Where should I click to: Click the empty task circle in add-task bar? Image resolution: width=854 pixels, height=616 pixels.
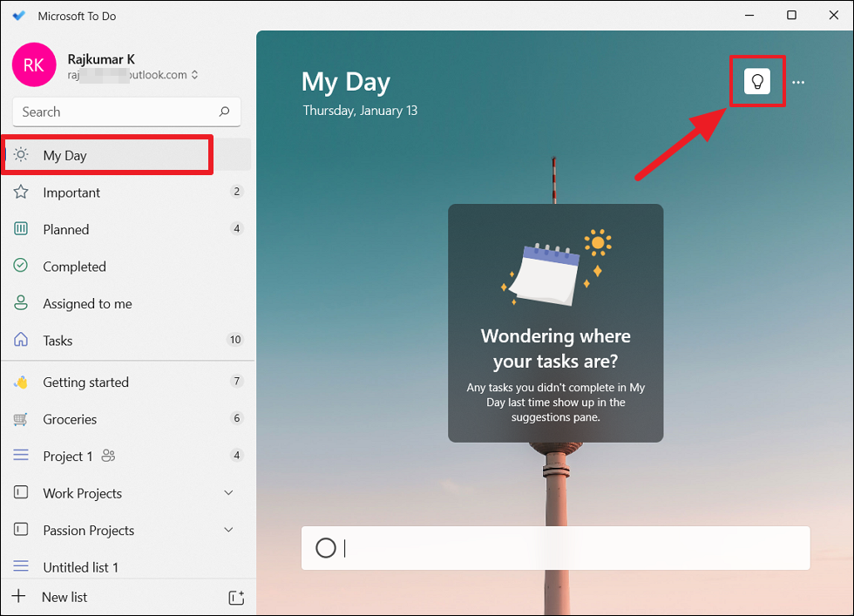coord(326,548)
